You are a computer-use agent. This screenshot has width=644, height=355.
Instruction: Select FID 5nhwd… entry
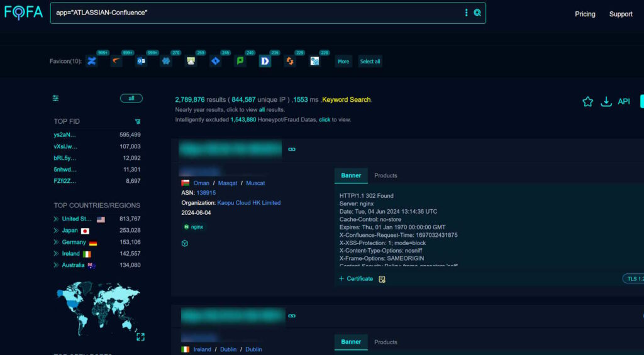(x=65, y=170)
